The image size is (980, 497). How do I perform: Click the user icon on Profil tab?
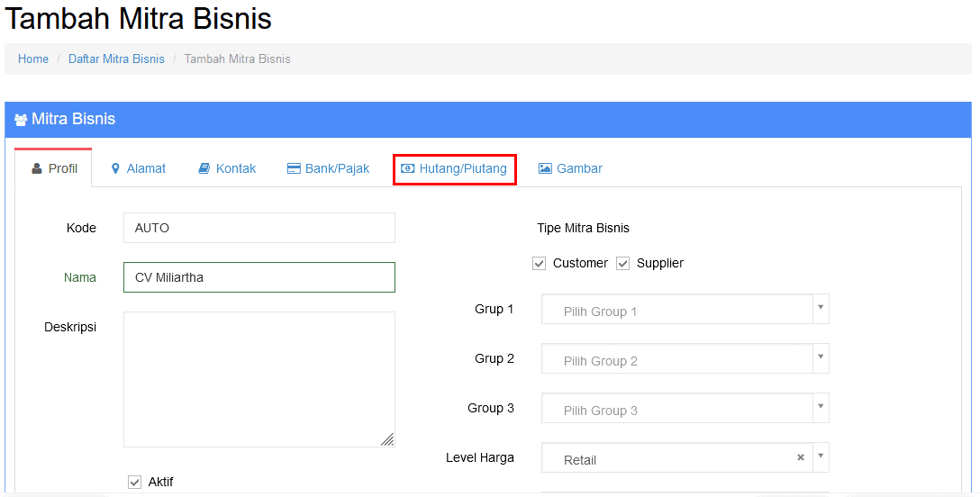(x=37, y=168)
